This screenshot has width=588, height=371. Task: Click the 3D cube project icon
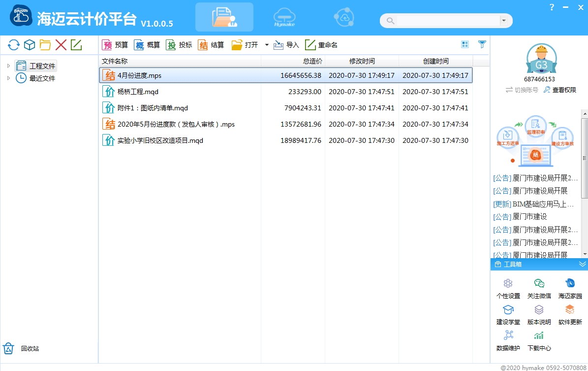pyautogui.click(x=29, y=45)
